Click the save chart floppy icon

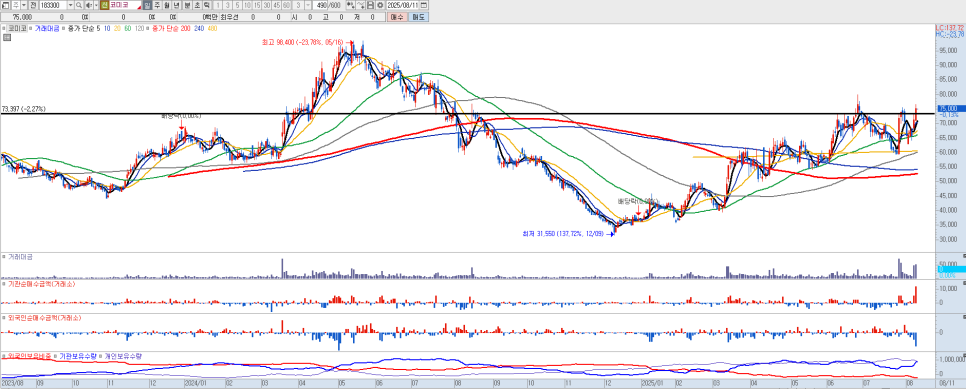370,5
